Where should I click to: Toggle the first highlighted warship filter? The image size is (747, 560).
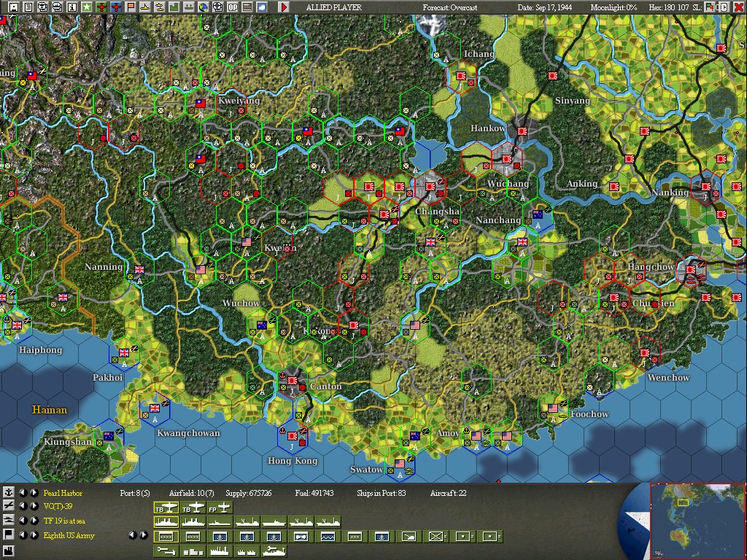(x=166, y=522)
